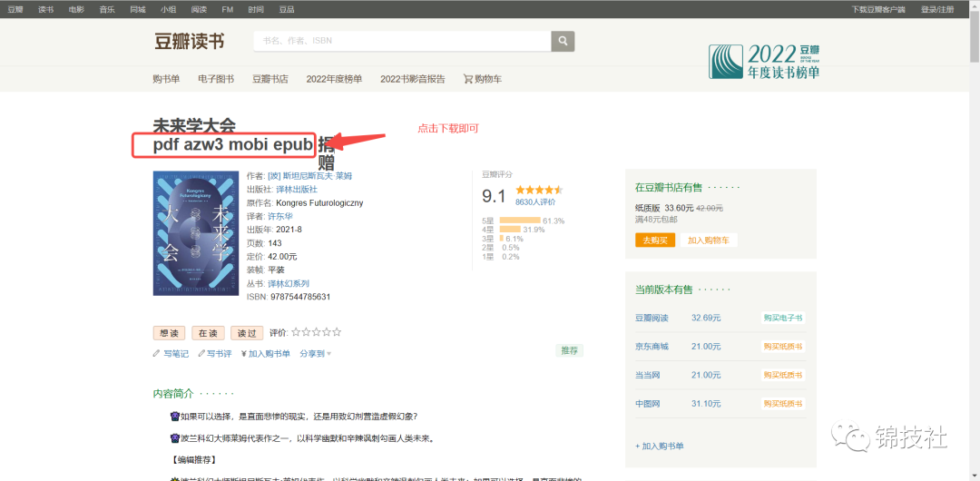Click the 内容简介 section heading

(x=173, y=394)
